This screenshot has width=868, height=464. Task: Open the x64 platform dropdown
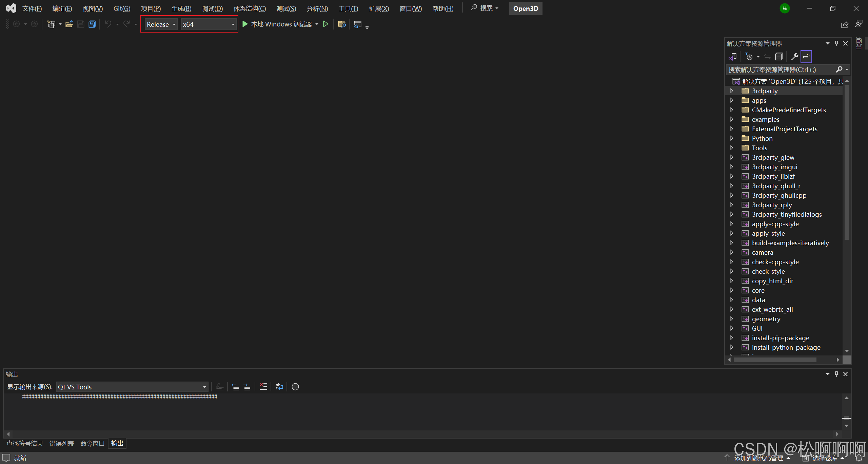click(x=232, y=24)
